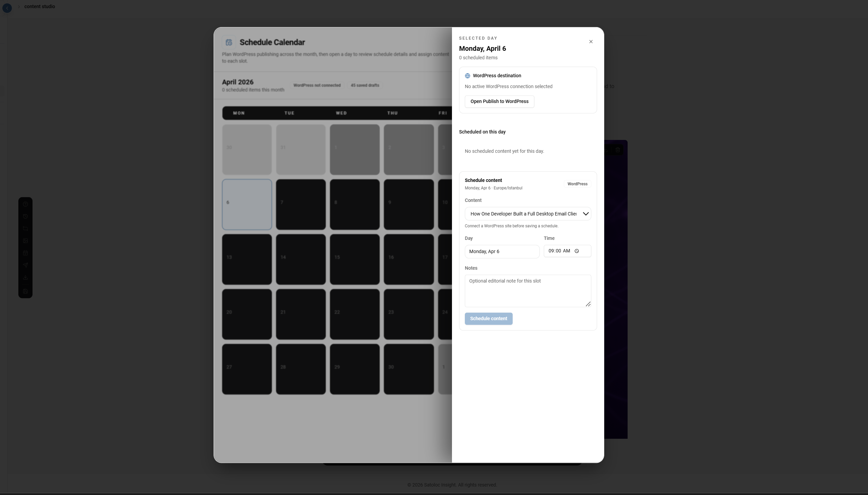Screen dimensions: 868x495
Task: Click the Notes editorial note text field
Action: 527,291
